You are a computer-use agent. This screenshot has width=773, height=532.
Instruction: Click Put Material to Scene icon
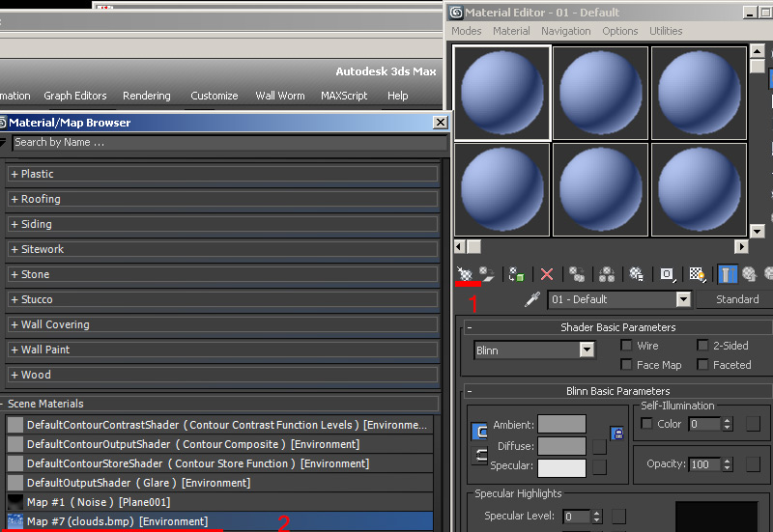(x=487, y=274)
